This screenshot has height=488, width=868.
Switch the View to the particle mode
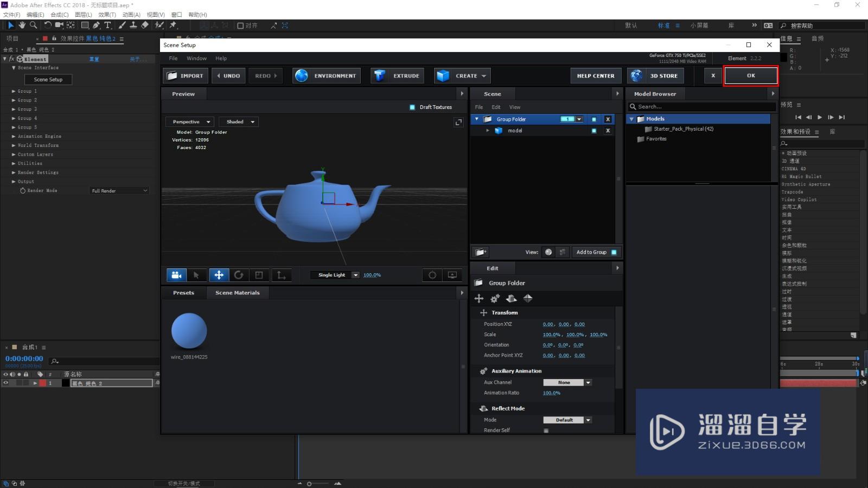click(x=562, y=252)
